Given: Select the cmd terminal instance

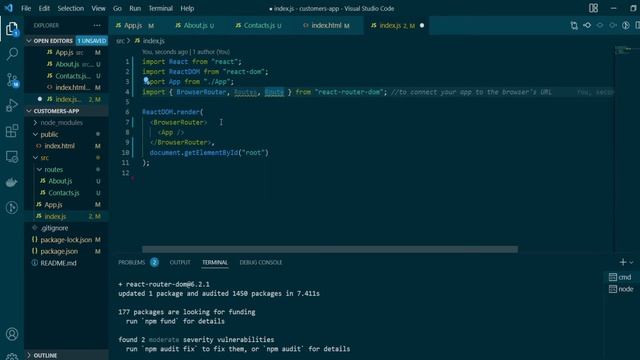Looking at the screenshot, I should click(620, 277).
